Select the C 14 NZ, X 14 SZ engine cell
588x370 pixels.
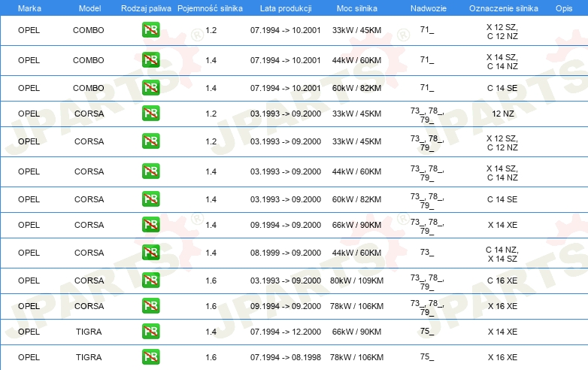click(x=502, y=254)
